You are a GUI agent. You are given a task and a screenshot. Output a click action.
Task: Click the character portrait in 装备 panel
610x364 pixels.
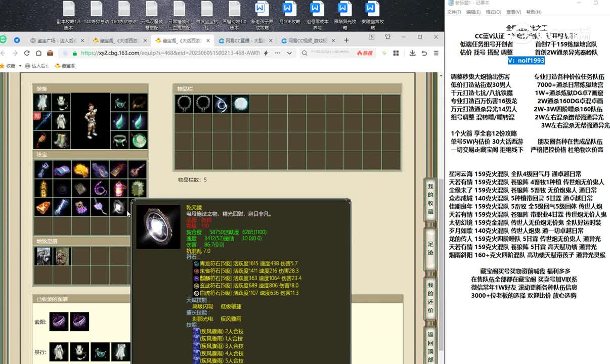pos(91,121)
